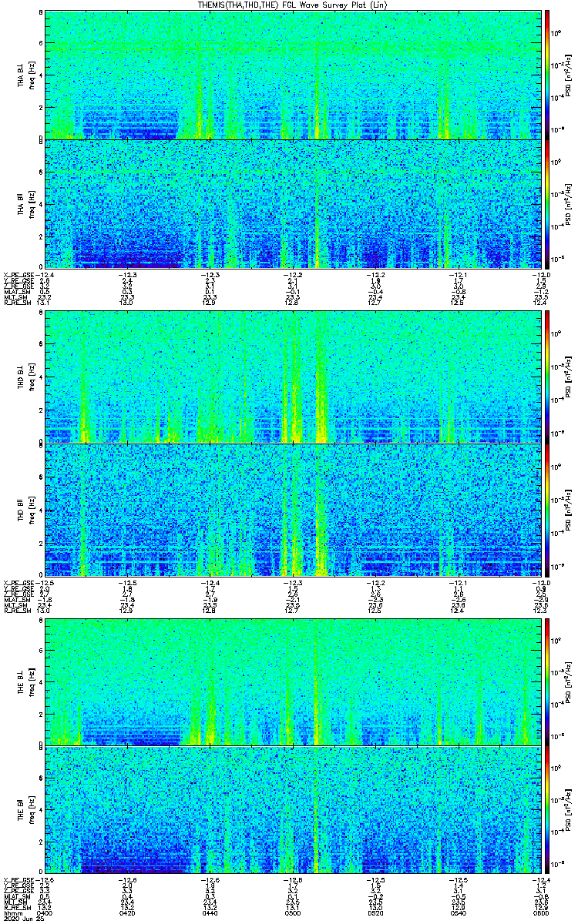
Task: Click the 'THA B⊥ freq [Hz]' axis label
Action: 27,74
